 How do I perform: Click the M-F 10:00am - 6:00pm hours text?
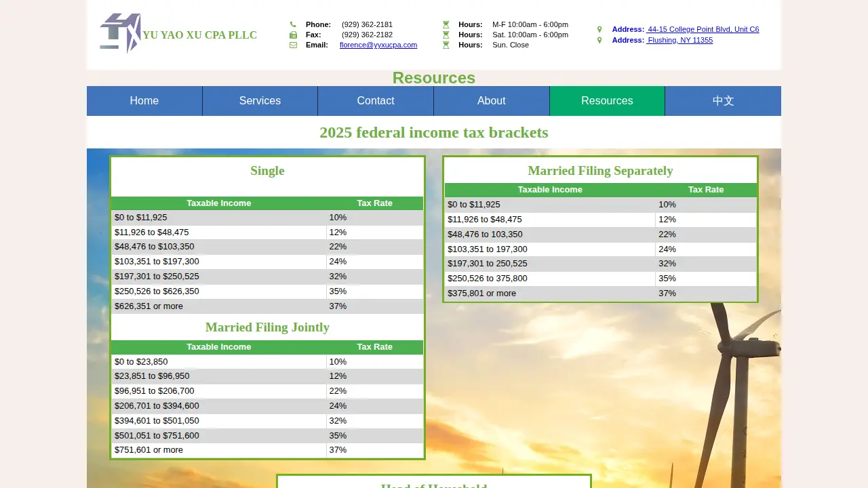[530, 24]
